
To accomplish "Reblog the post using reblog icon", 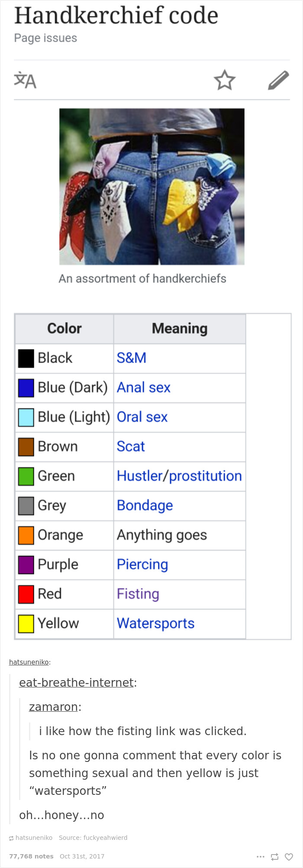I will click(274, 856).
